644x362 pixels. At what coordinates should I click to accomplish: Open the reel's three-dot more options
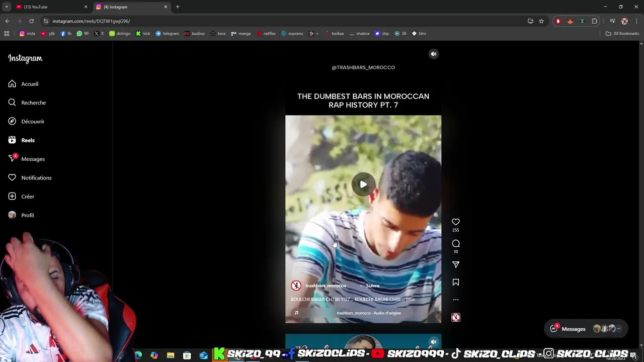pos(456,300)
